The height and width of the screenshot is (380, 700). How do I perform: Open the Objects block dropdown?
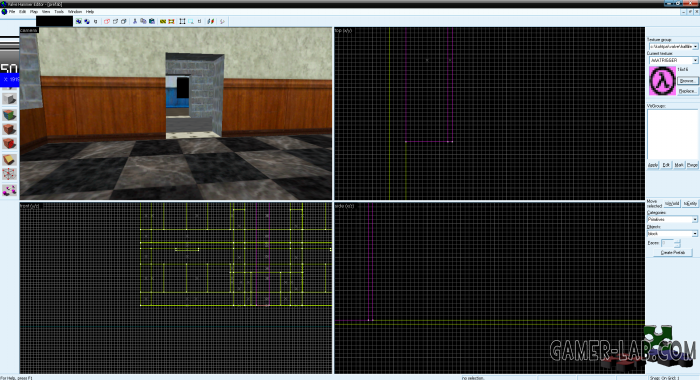coord(672,234)
